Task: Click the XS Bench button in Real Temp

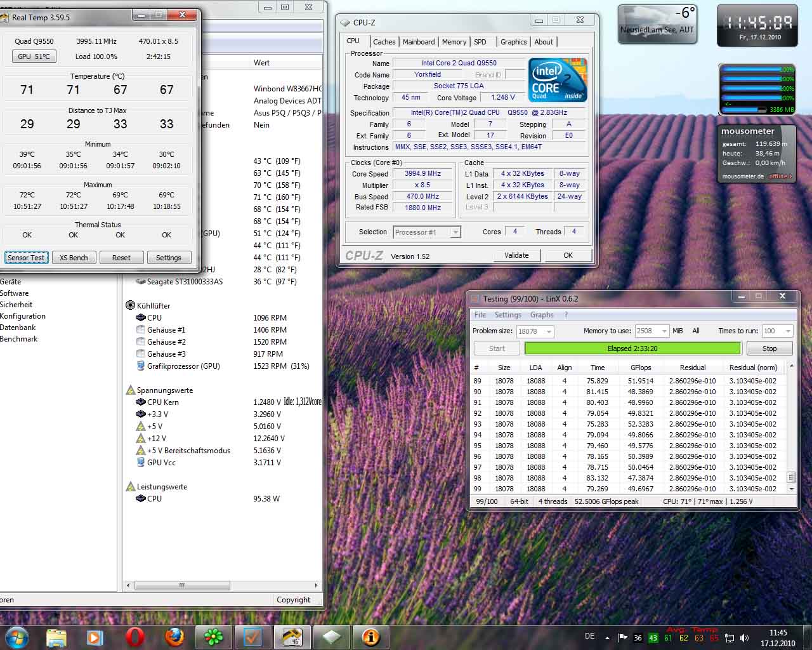Action: click(x=74, y=257)
